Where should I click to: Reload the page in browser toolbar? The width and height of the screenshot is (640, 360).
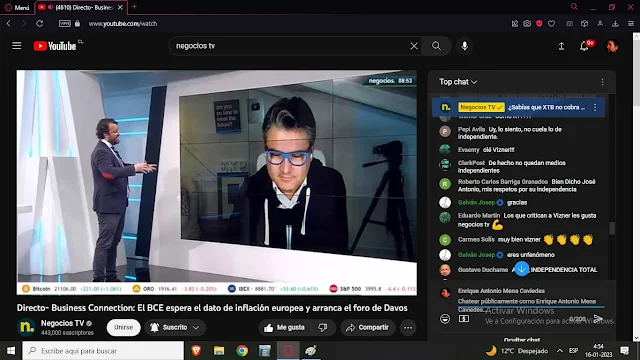(x=39, y=24)
